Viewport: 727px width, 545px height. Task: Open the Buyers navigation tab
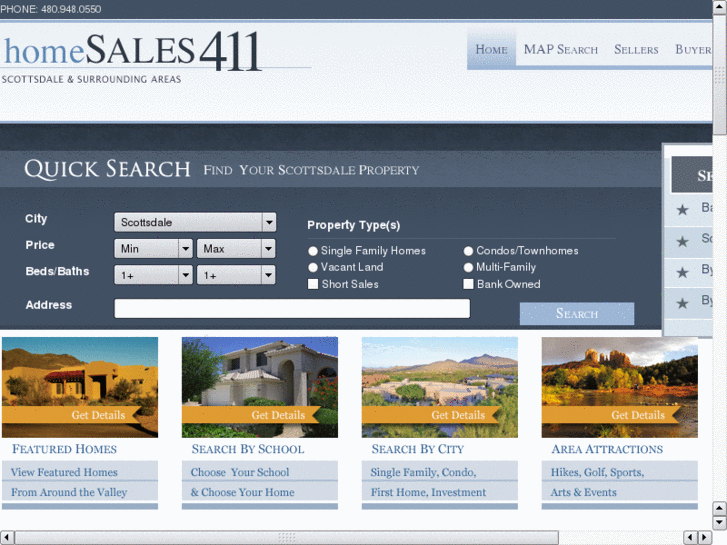click(694, 50)
